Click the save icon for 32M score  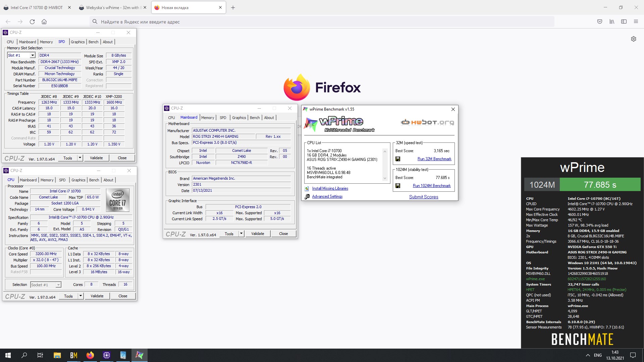(x=398, y=159)
